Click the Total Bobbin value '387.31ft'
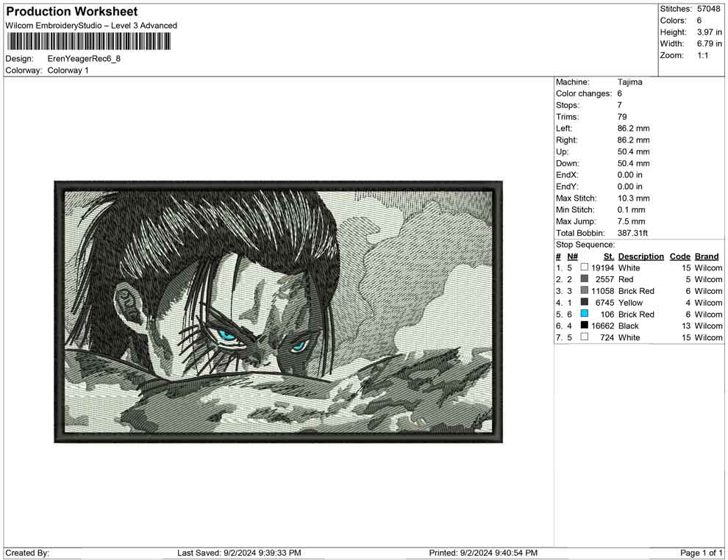The width and height of the screenshot is (728, 560). 632,233
